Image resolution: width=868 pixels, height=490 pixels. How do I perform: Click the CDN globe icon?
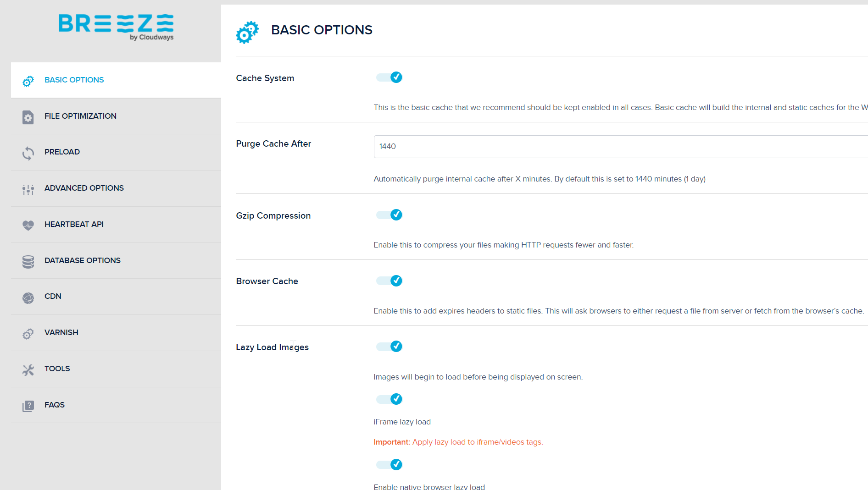click(28, 298)
